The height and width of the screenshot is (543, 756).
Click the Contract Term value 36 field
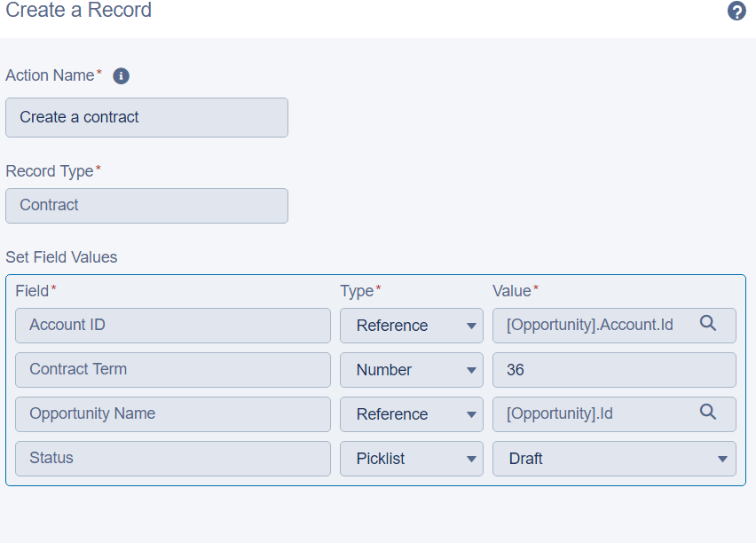[614, 370]
